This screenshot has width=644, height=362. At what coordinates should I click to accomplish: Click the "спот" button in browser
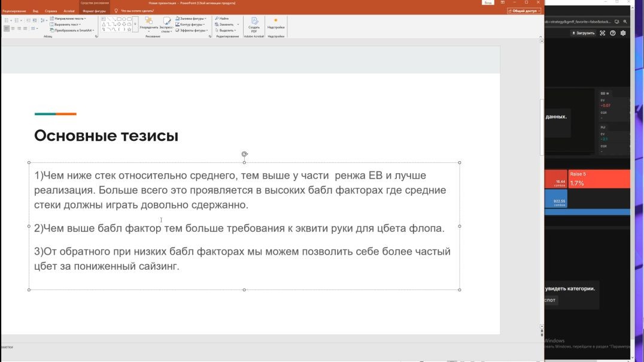[x=551, y=300]
